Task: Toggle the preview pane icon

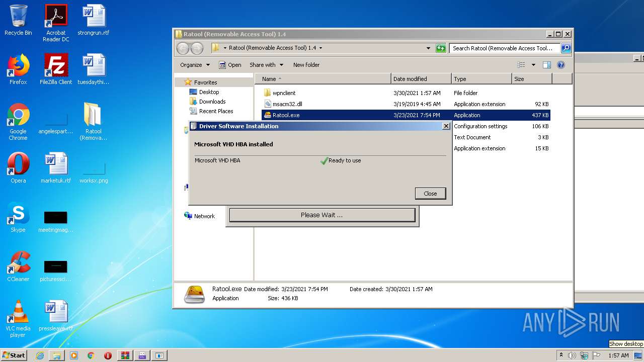Action: (x=547, y=65)
